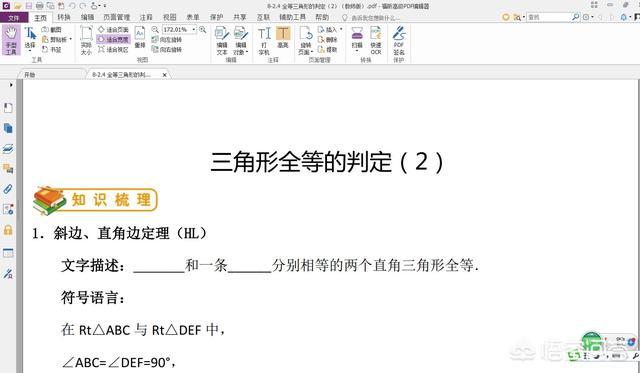
Task: Click the Print icon in quick-access bar
Action: click(40, 6)
